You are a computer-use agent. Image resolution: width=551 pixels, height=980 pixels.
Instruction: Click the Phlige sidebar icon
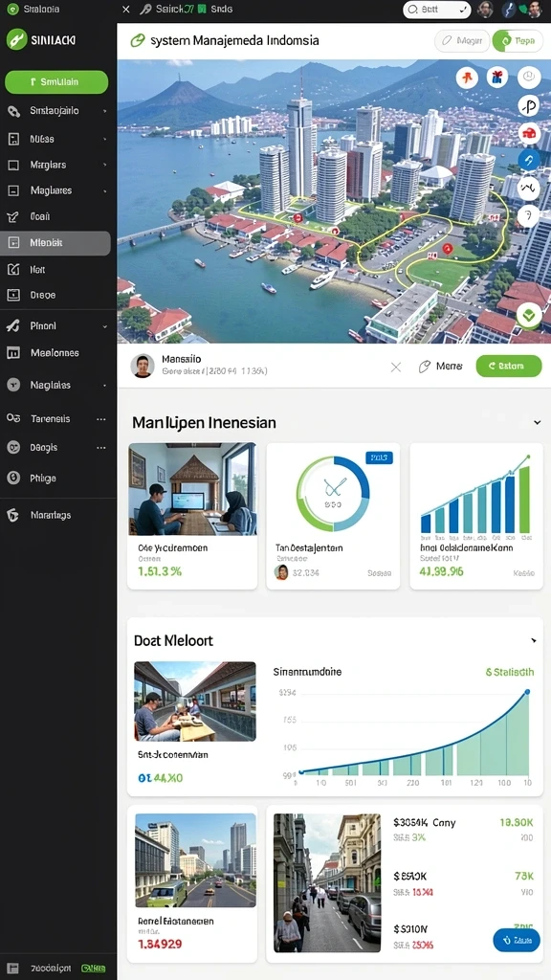(13, 479)
